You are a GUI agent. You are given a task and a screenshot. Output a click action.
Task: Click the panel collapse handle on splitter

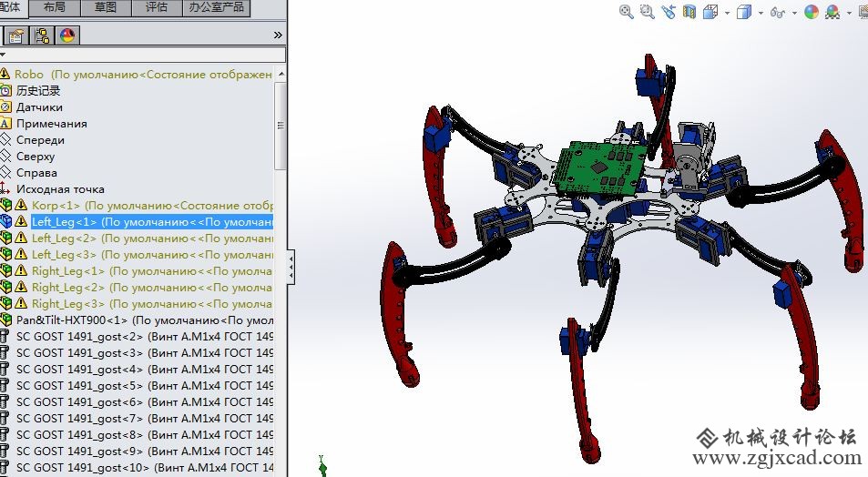pos(291,268)
